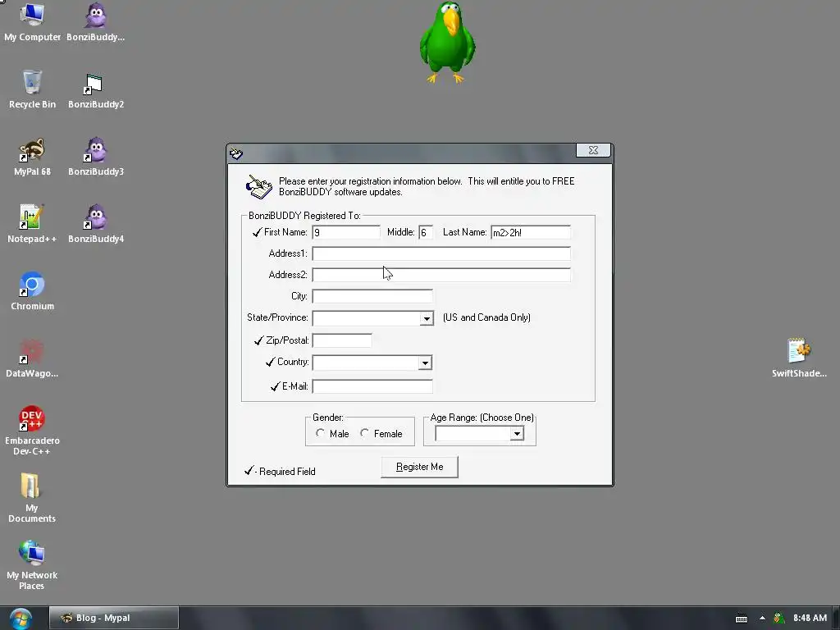This screenshot has width=840, height=630.
Task: Focus the Last Name field
Action: click(x=531, y=232)
